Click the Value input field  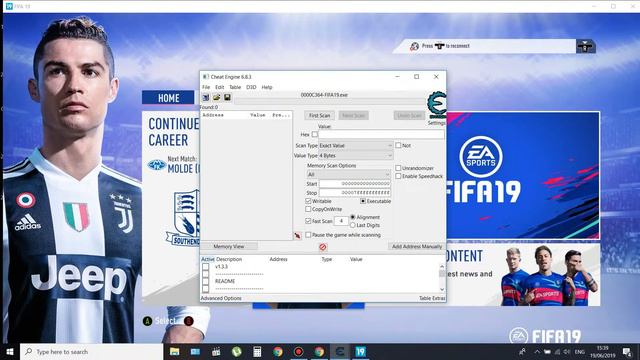381,134
